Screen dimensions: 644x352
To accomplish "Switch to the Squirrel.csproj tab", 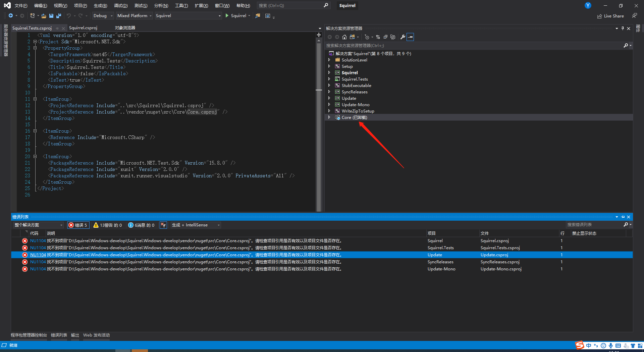I will tap(83, 28).
